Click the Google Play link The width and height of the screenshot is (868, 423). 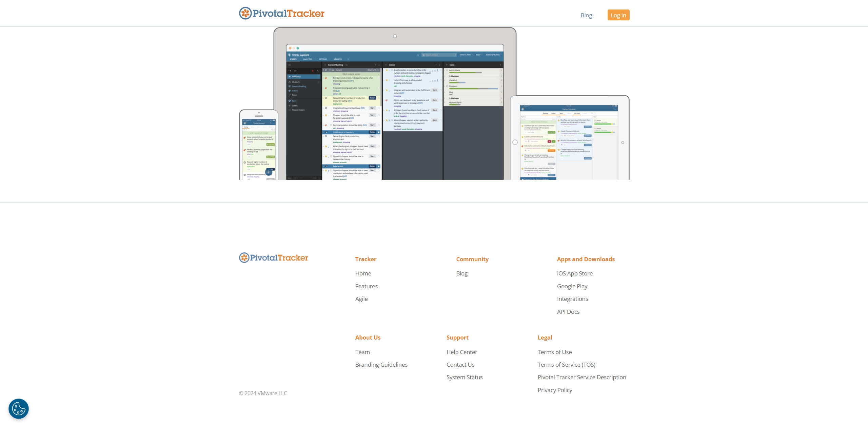(572, 286)
